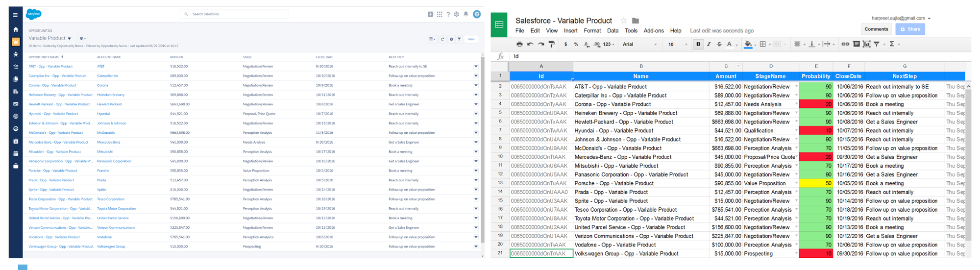Select the paint format tool
This screenshot has height=270, width=980.
tap(552, 44)
